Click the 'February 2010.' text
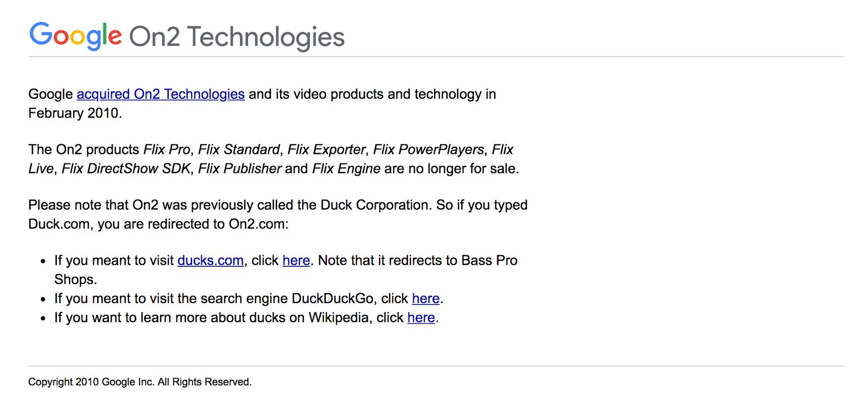Screen dimensions: 868x414 pyautogui.click(x=75, y=113)
